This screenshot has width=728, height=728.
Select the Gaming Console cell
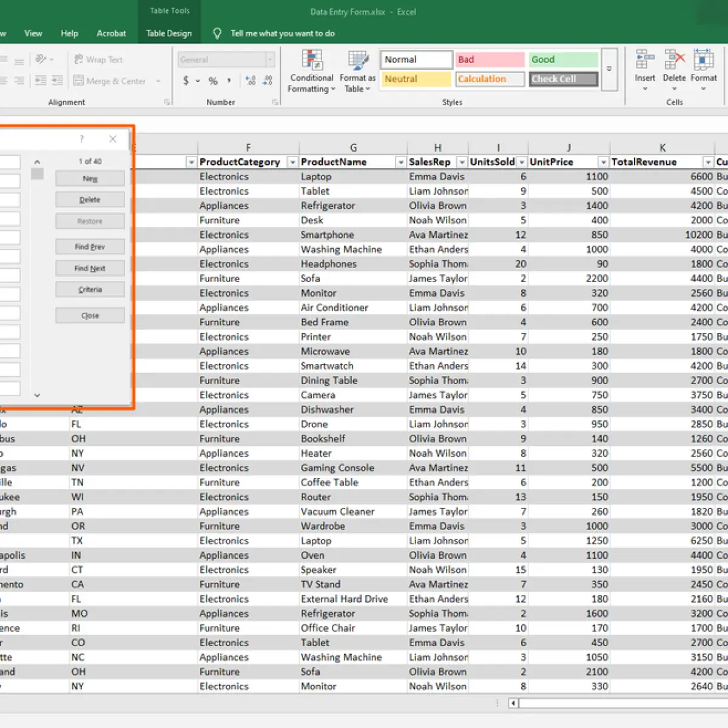(x=353, y=468)
